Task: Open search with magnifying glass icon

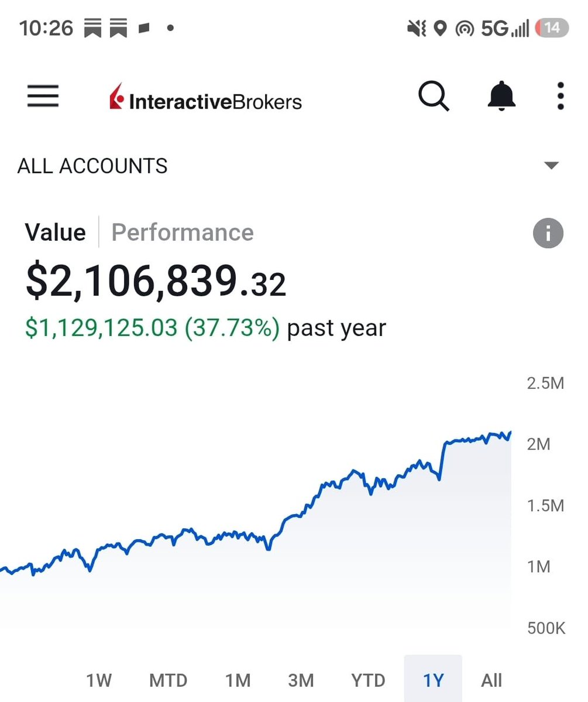Action: pyautogui.click(x=434, y=96)
